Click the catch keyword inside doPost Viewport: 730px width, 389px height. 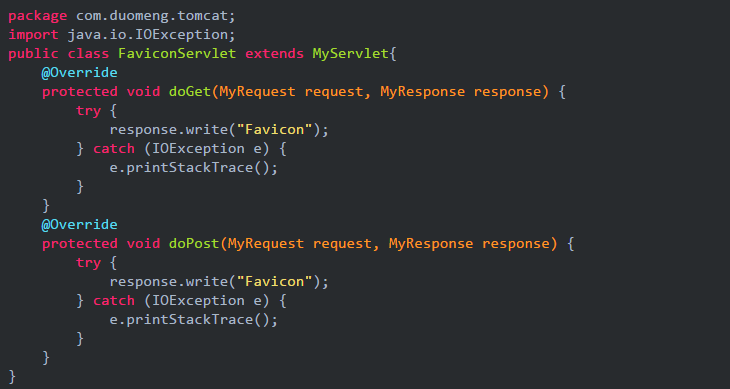[x=114, y=301]
